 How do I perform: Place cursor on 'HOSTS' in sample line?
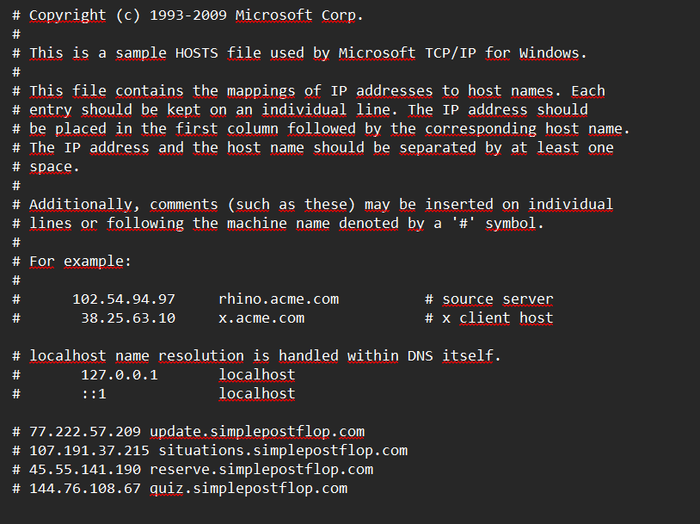[x=196, y=53]
